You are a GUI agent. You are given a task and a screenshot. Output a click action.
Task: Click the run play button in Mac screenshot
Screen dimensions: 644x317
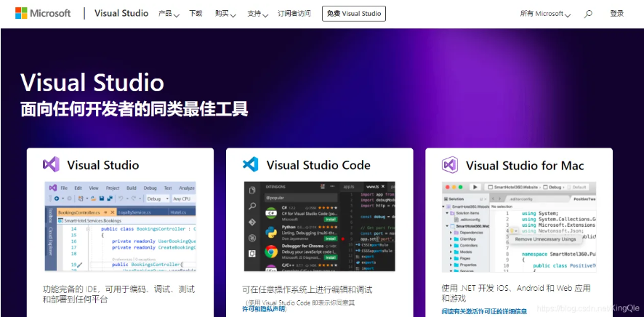pyautogui.click(x=475, y=187)
